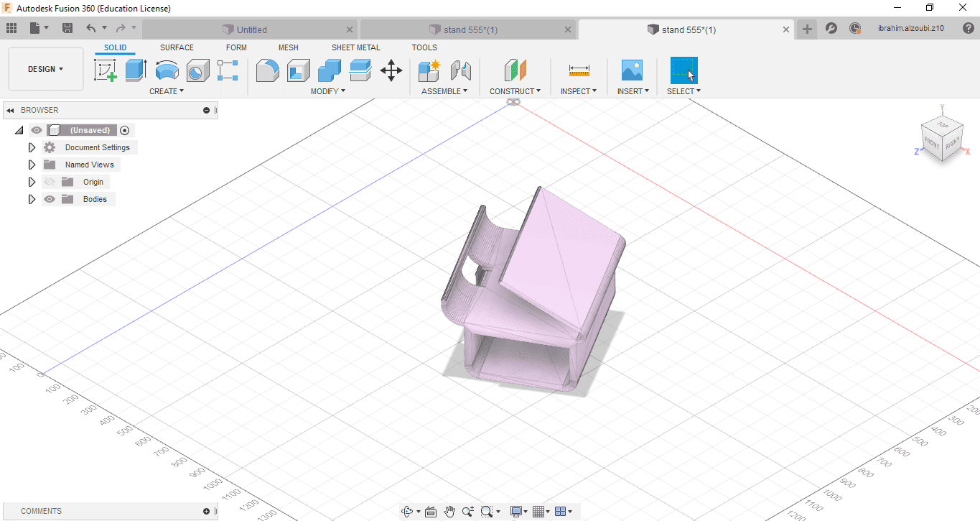The image size is (980, 521).
Task: Select the Shell tool
Action: click(298, 70)
